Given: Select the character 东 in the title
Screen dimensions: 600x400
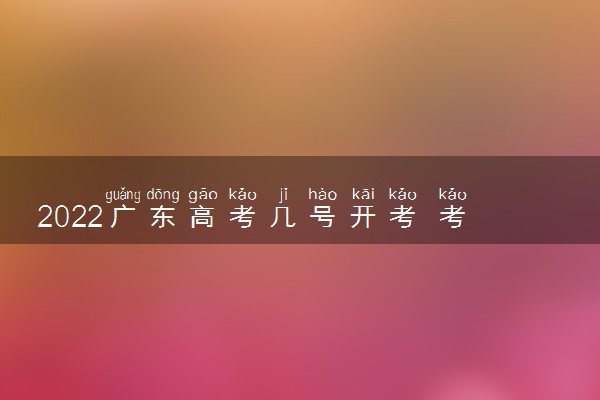Looking at the screenshot, I should [x=163, y=217].
